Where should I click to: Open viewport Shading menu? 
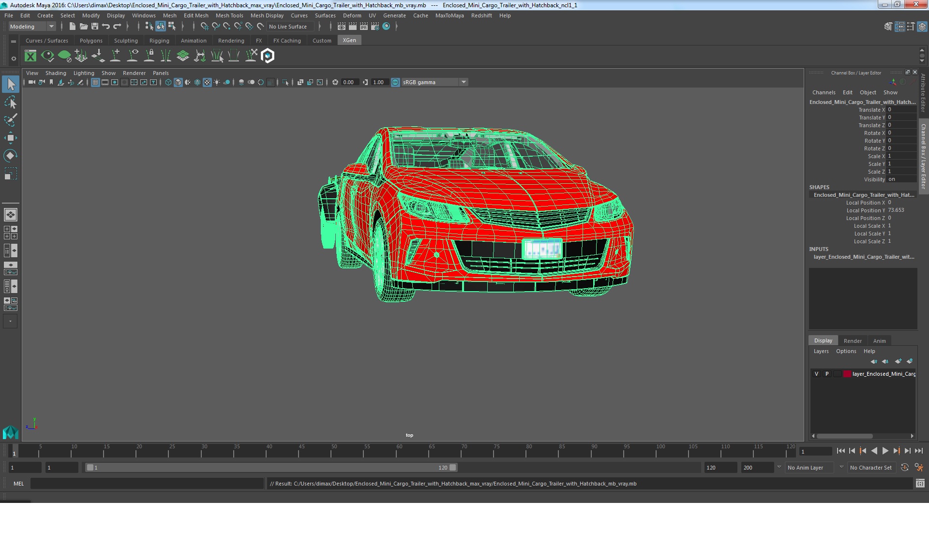56,73
